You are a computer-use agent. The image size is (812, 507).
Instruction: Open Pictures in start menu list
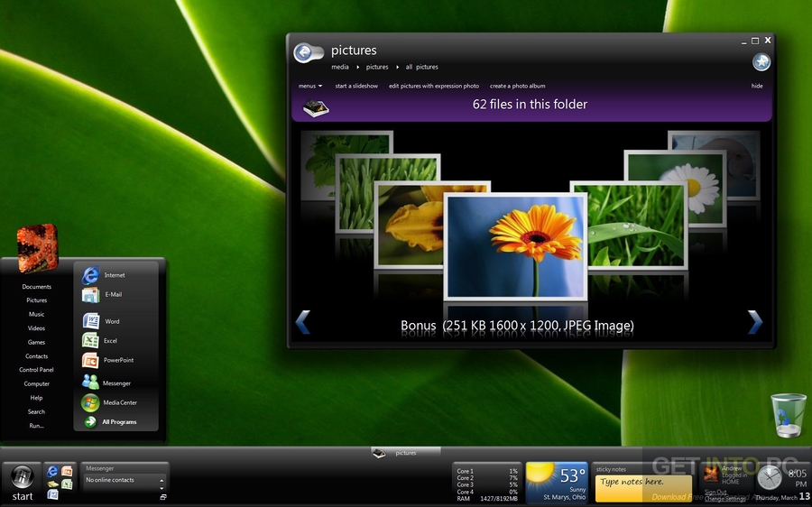(x=36, y=300)
